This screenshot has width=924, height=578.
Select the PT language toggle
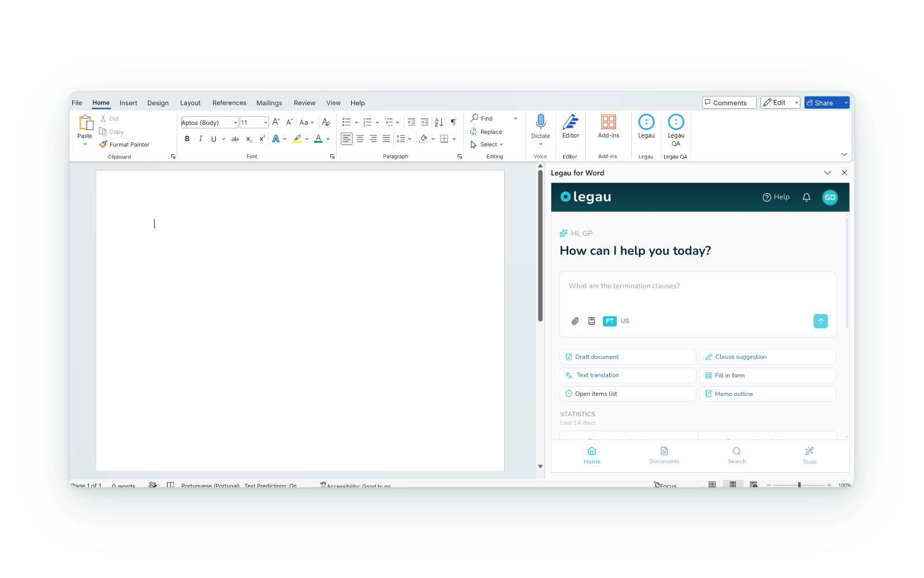(610, 321)
